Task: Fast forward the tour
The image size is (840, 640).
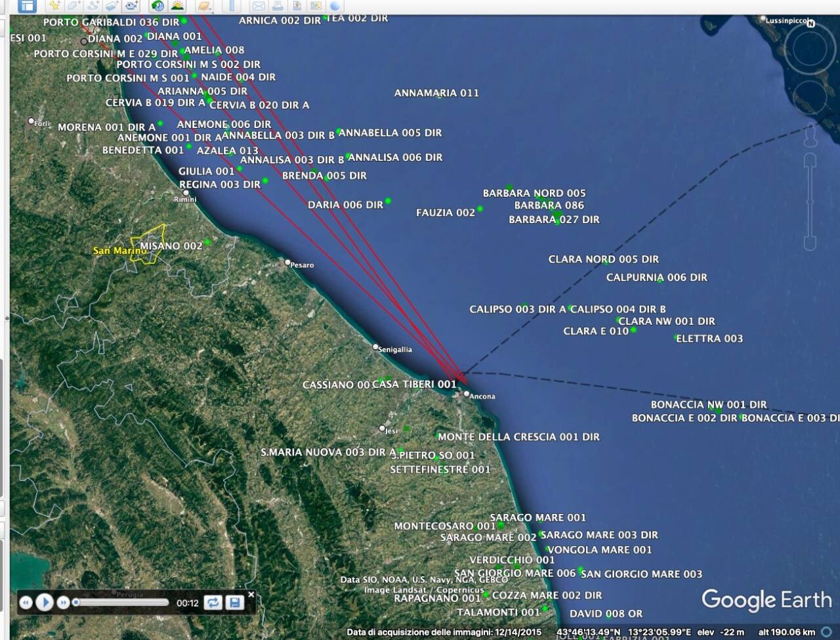Action: (63, 602)
